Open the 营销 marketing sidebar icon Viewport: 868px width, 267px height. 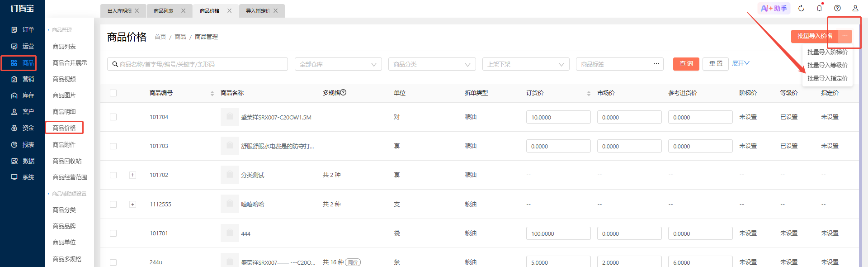point(14,79)
